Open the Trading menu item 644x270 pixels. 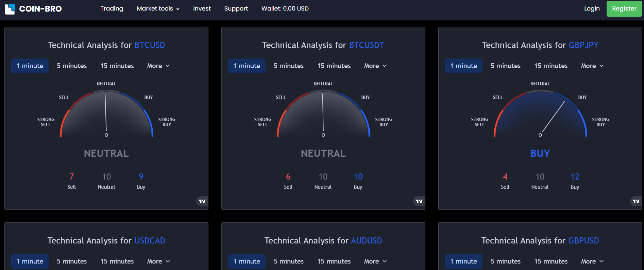(x=112, y=9)
